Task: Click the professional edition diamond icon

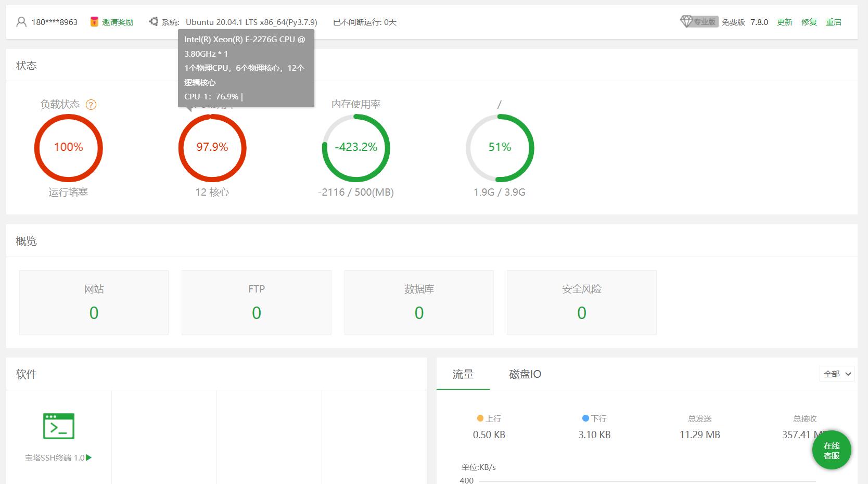Action: [x=686, y=21]
